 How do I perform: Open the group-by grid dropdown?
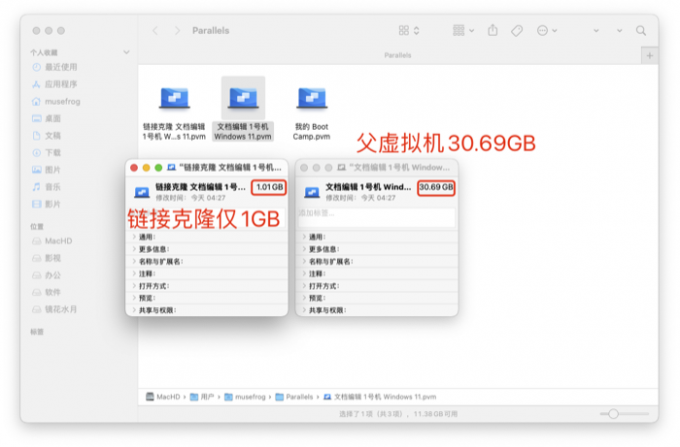(x=463, y=30)
